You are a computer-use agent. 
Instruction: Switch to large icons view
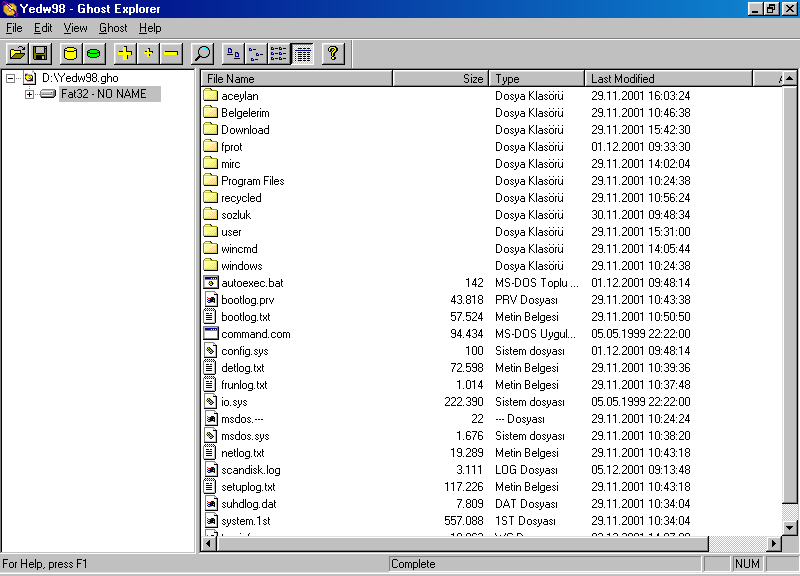(x=233, y=54)
